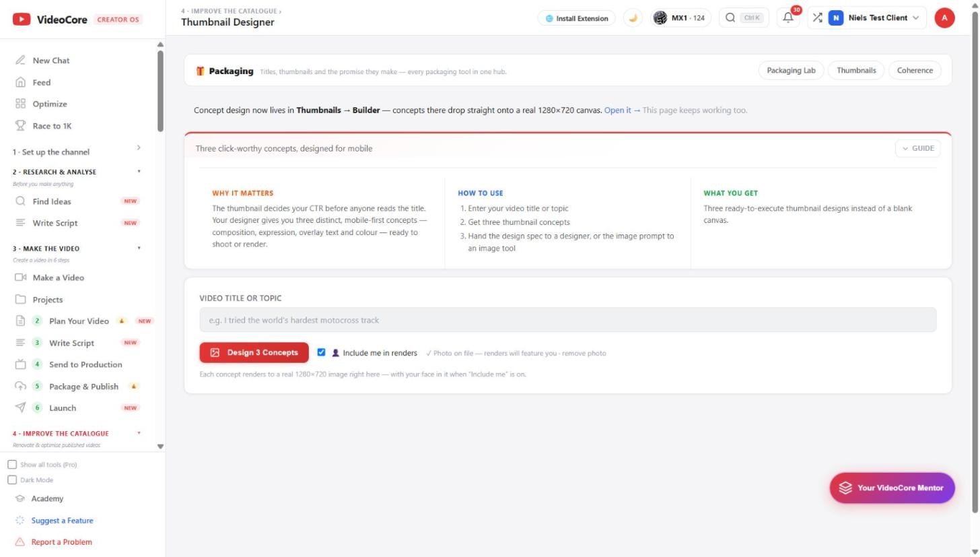980x557 pixels.
Task: Open the Launch step
Action: 63,407
